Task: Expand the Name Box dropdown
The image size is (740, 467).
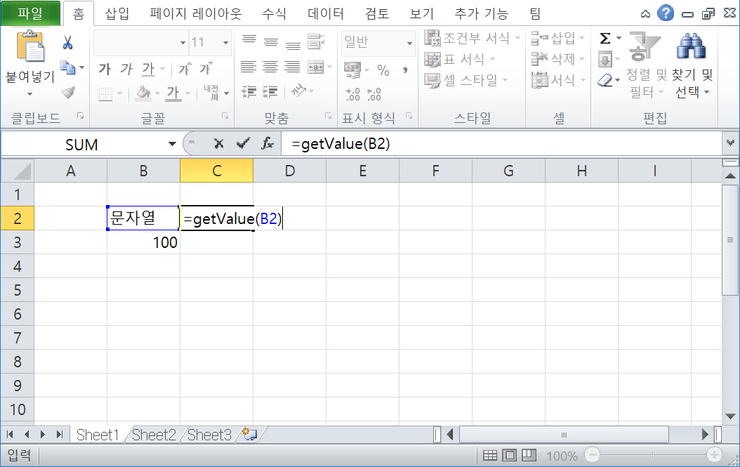Action: coord(172,144)
